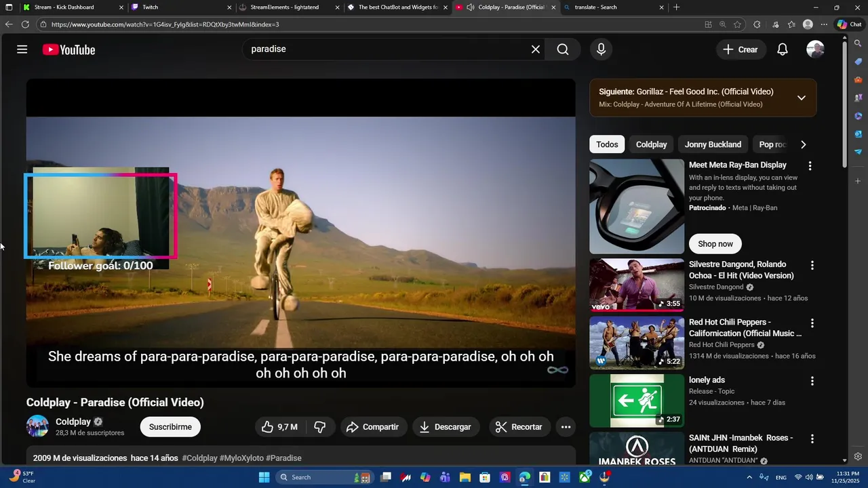The width and height of the screenshot is (868, 488).
Task: Open the sidebar search icon
Action: coord(858,43)
